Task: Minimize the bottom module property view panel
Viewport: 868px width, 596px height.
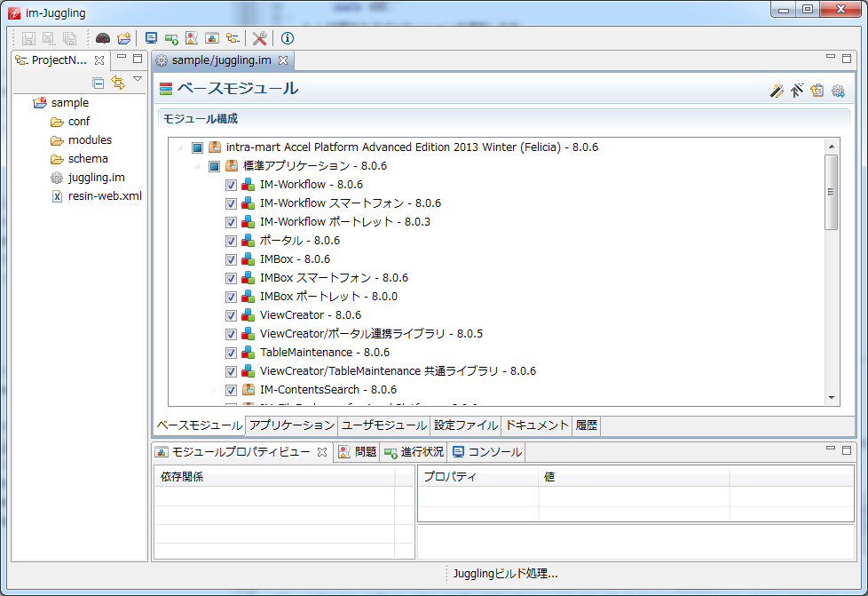Action: 831,449
